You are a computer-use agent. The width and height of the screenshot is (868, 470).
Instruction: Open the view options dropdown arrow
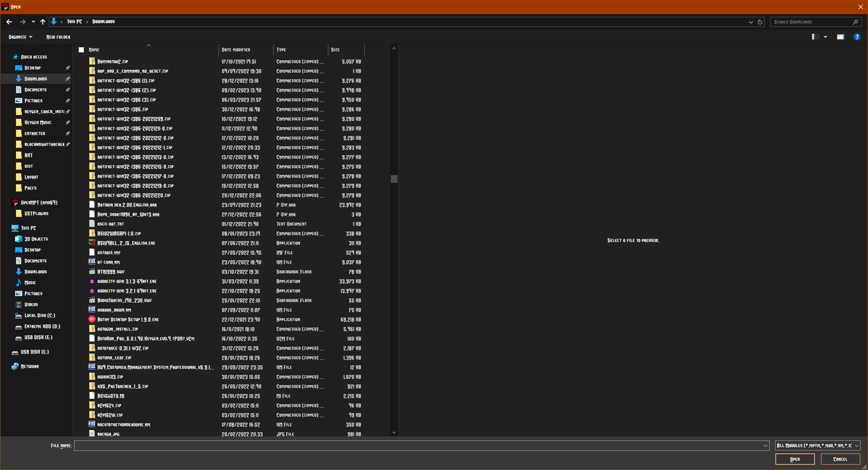[825, 37]
